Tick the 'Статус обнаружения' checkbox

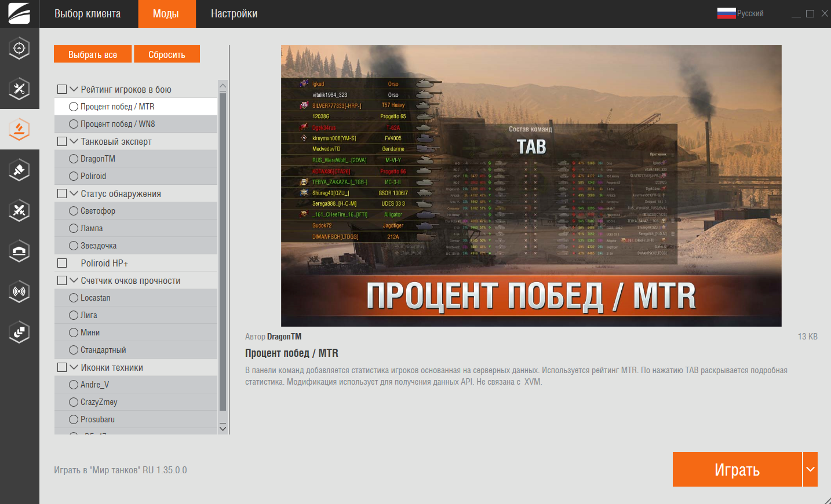pos(62,193)
